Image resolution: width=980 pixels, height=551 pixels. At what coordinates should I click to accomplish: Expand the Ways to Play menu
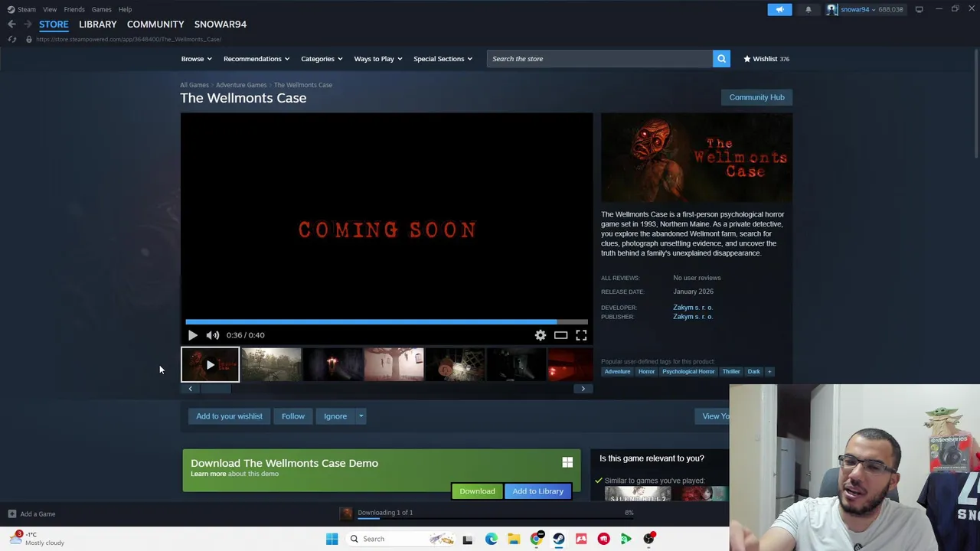[x=378, y=59]
